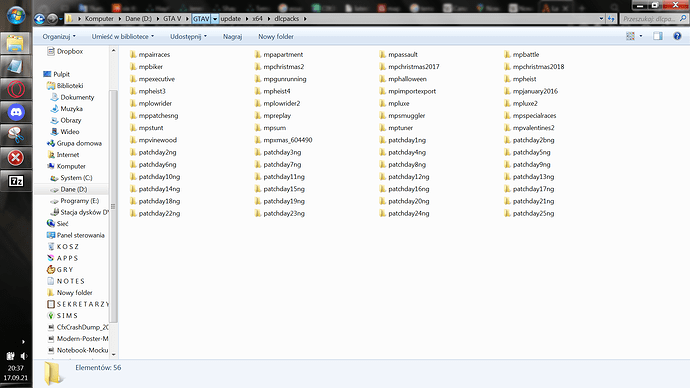Select the folder named mpsmuggler
The width and height of the screenshot is (690, 388).
[407, 116]
